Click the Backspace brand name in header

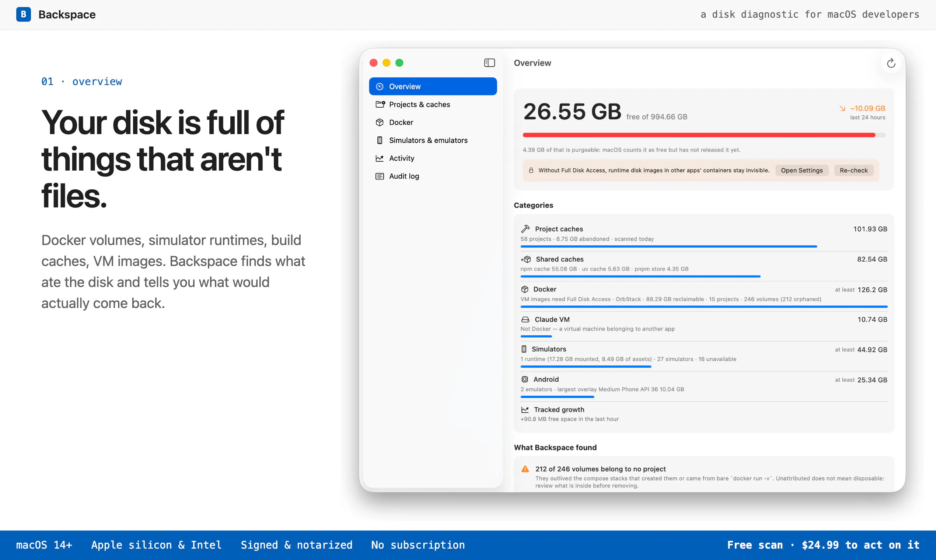(x=67, y=14)
